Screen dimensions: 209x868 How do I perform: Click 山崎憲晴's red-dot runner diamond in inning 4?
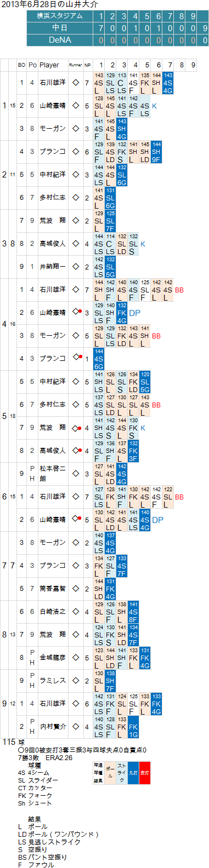pyautogui.click(x=77, y=312)
